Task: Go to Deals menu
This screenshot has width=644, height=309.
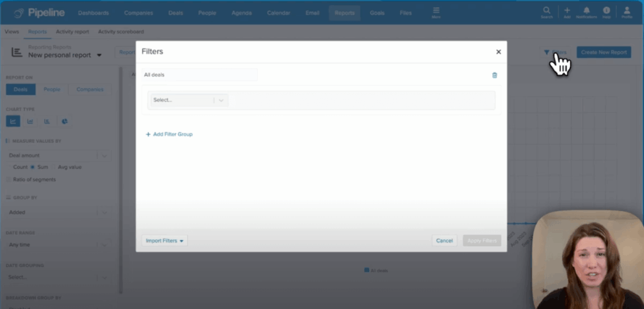Action: (x=175, y=13)
